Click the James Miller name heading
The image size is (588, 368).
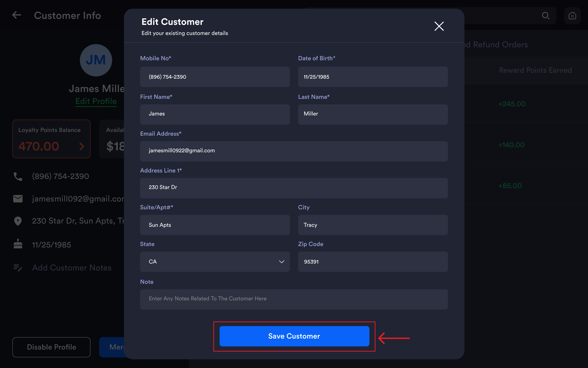97,89
